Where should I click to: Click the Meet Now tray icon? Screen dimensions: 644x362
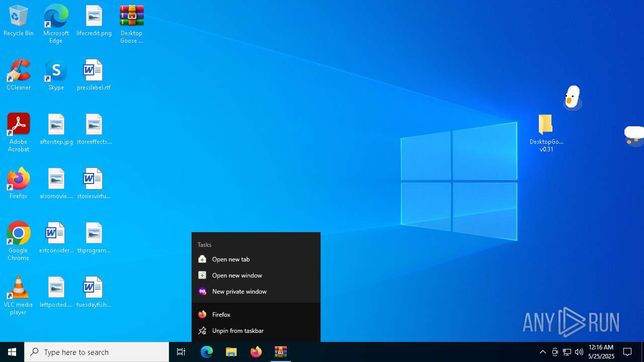pyautogui.click(x=555, y=352)
